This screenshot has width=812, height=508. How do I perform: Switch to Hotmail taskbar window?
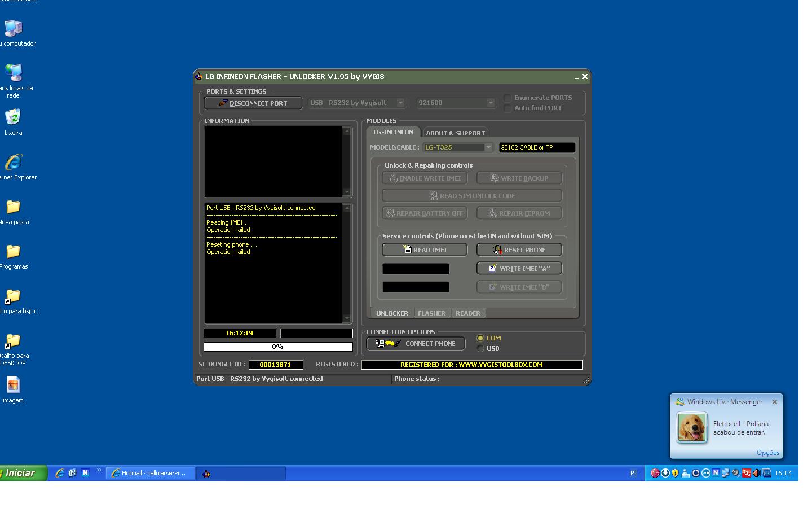coord(151,473)
